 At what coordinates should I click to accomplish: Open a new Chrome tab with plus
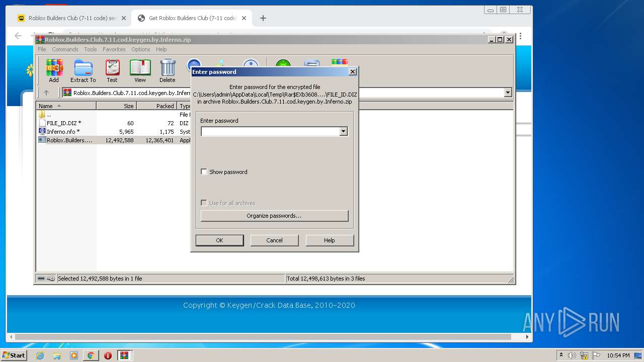click(263, 18)
